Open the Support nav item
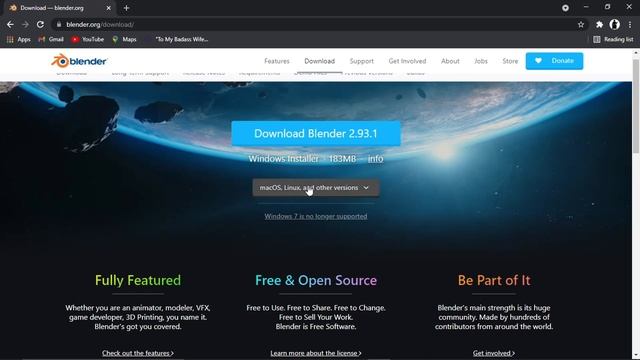 click(x=362, y=61)
